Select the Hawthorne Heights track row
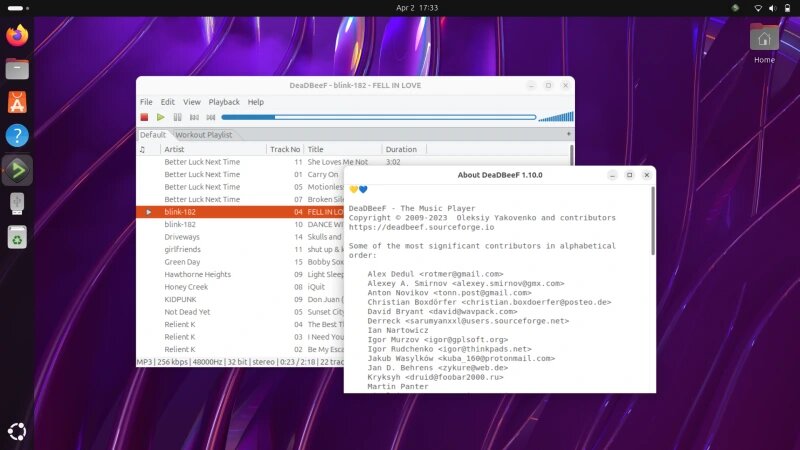 (240, 274)
